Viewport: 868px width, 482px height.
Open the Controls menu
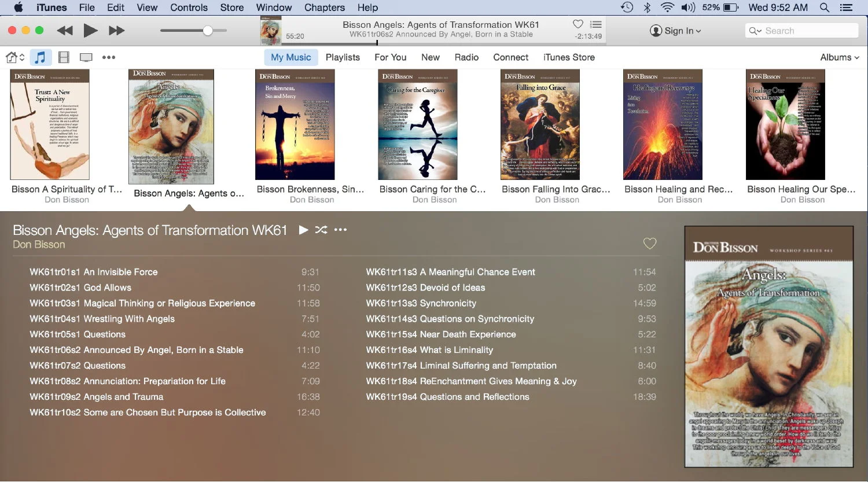click(189, 8)
